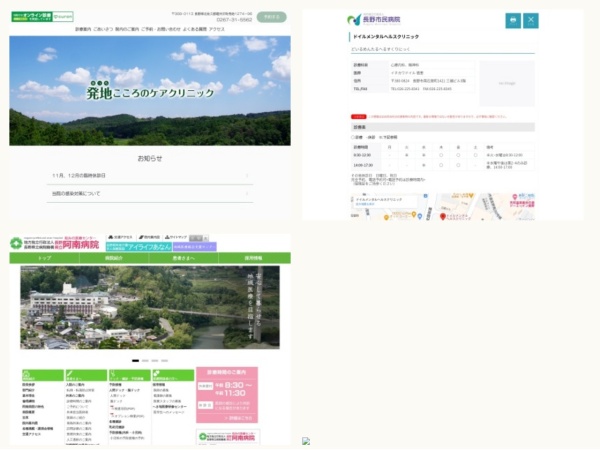Open 交通アクセス in the bottom-left menu list
The height and width of the screenshot is (450, 600).
[x=31, y=434]
